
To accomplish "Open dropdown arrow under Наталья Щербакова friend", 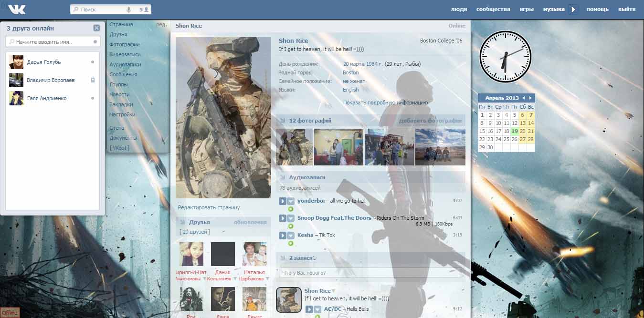I will [x=268, y=278].
